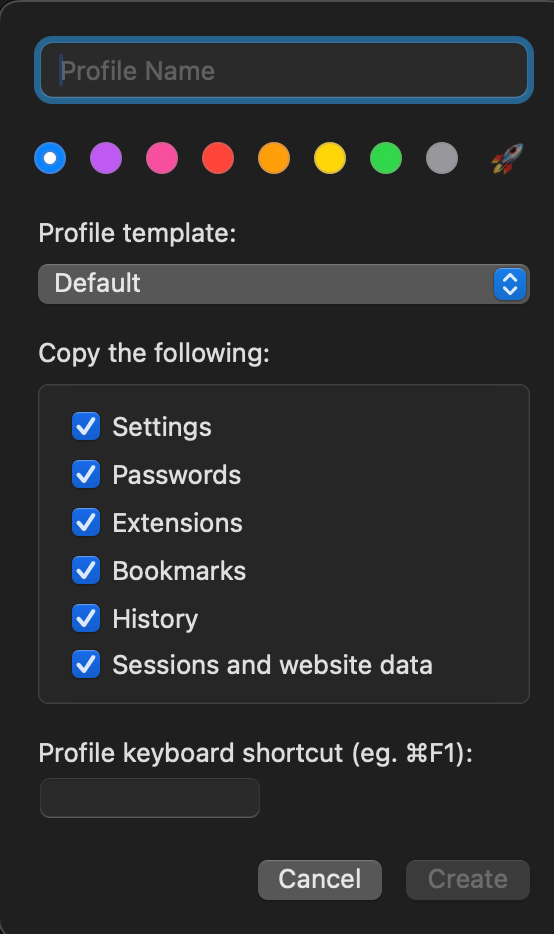Viewport: 554px width, 934px height.
Task: Pick the purple profile color
Action: 106,158
